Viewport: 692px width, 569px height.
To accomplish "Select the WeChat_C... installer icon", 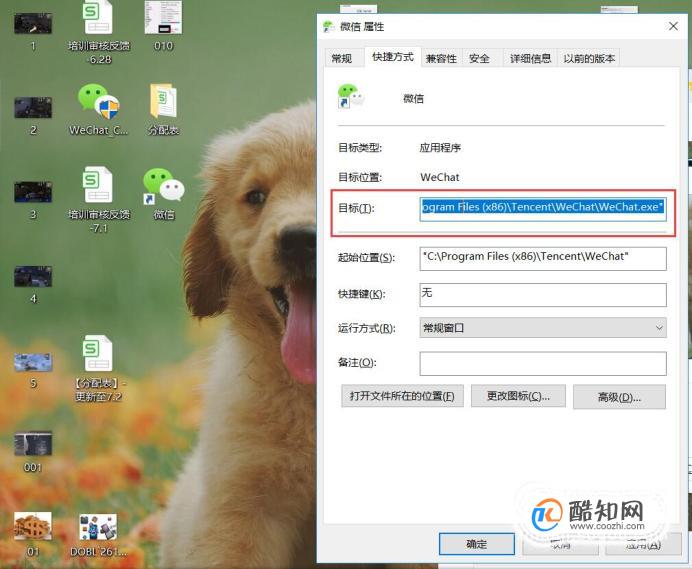I will pyautogui.click(x=98, y=102).
